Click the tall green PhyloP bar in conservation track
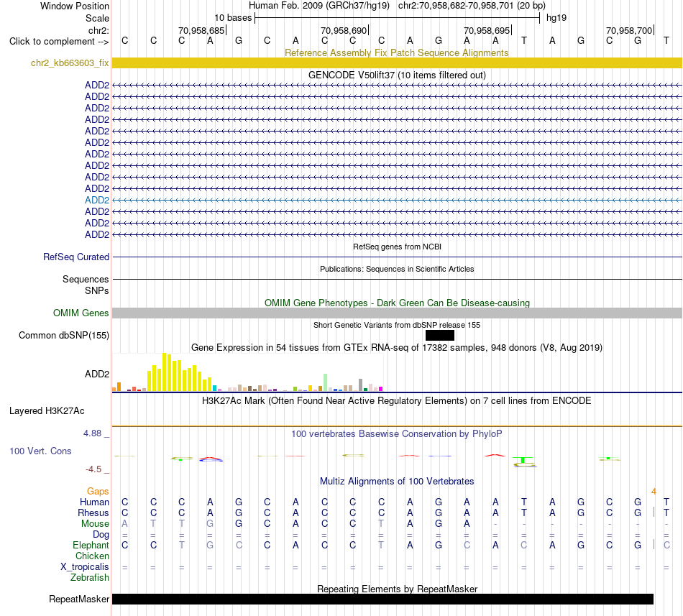The height and width of the screenshot is (616, 683). tap(523, 460)
